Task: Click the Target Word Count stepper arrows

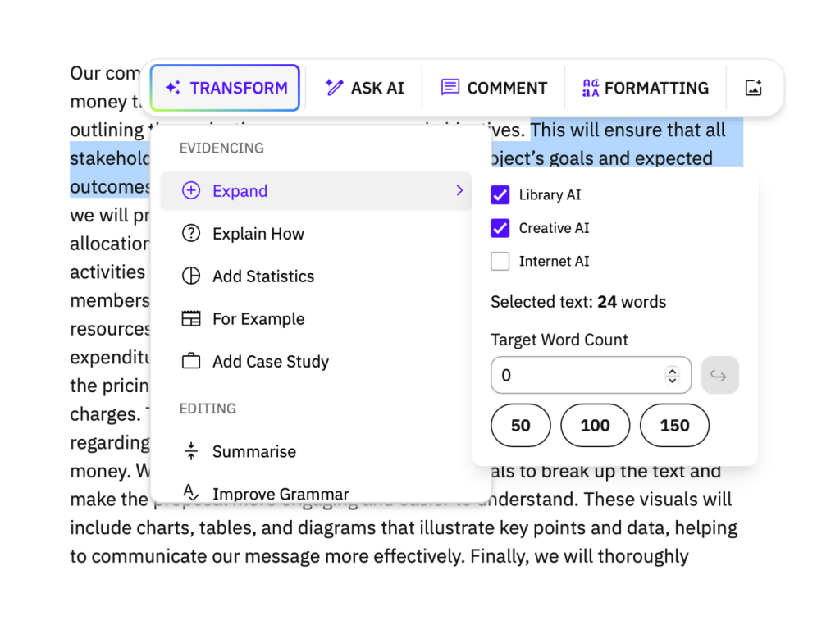Action: [x=673, y=376]
